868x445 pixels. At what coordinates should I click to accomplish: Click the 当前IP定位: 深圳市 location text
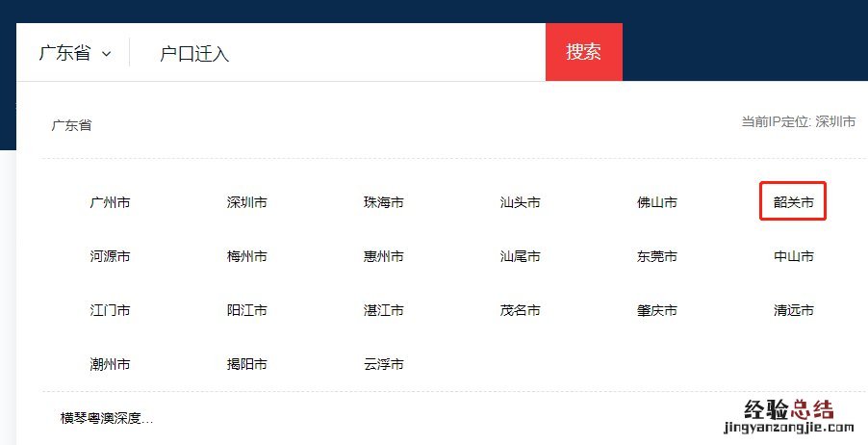(x=799, y=121)
